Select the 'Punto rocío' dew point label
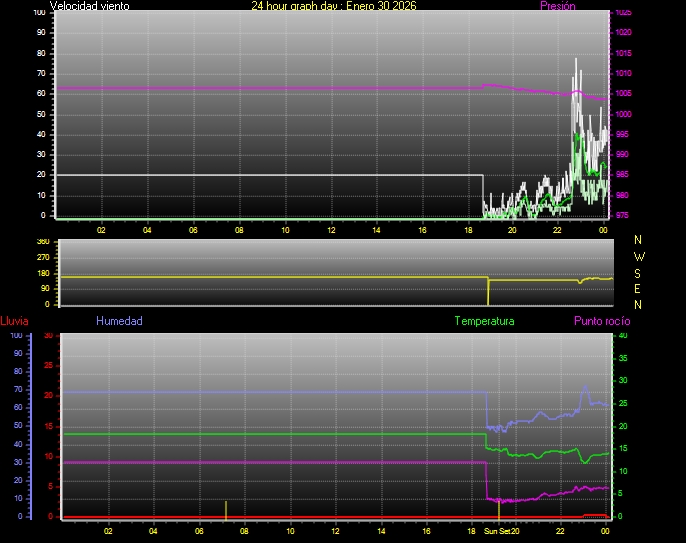Image resolution: width=686 pixels, height=543 pixels. coord(602,321)
